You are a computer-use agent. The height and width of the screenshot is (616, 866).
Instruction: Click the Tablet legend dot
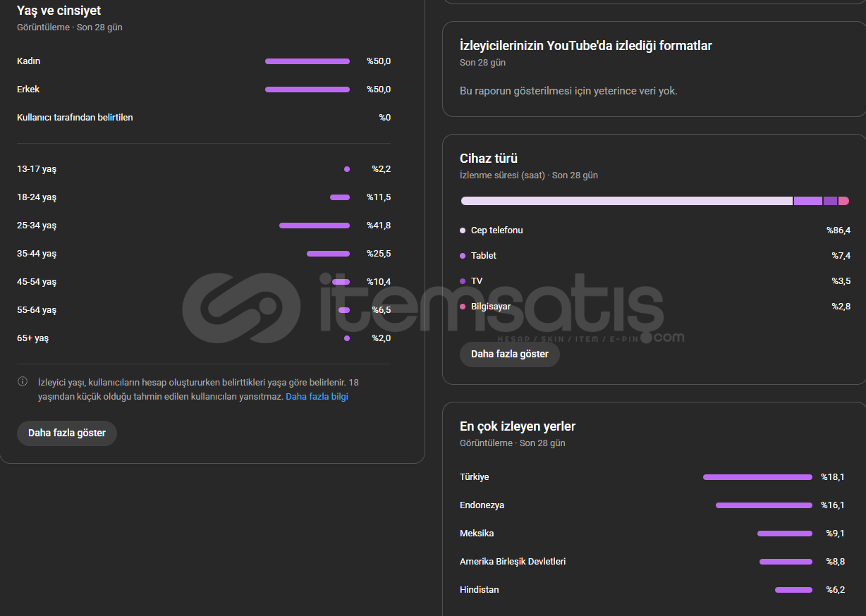[x=463, y=256]
